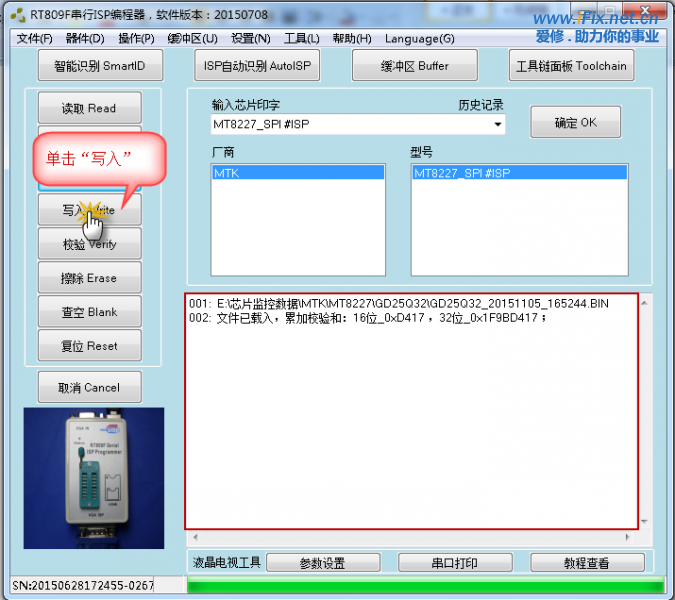The image size is (675, 600).
Task: Confirm with the 确定 OK button
Action: [x=574, y=122]
